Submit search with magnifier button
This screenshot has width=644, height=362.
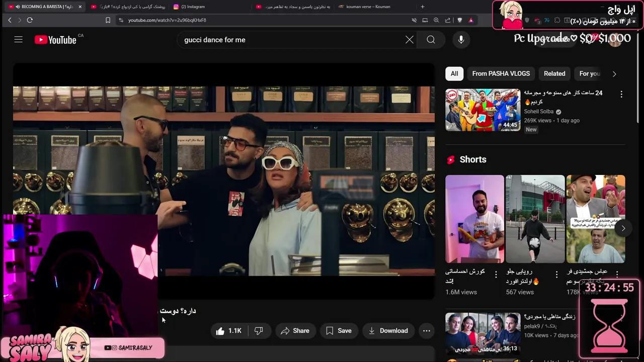click(x=431, y=40)
